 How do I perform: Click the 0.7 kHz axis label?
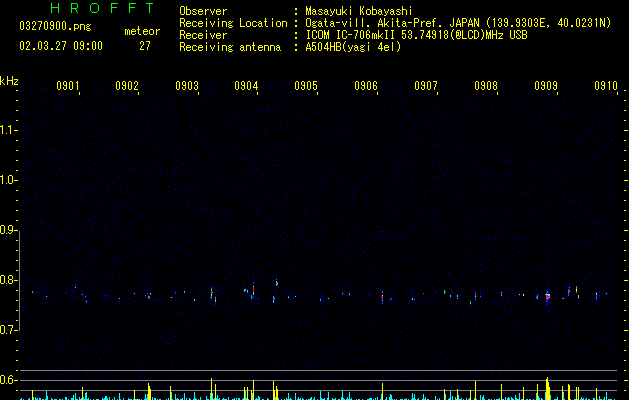pos(8,330)
